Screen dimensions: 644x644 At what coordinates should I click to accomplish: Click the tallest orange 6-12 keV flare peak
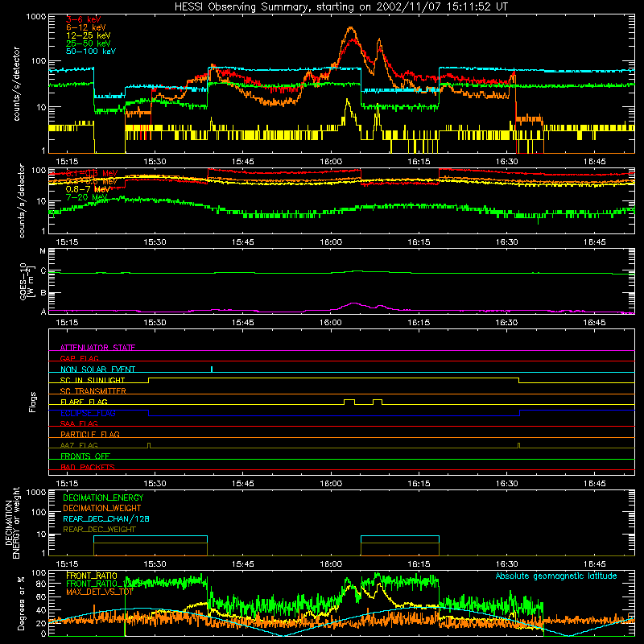click(350, 28)
